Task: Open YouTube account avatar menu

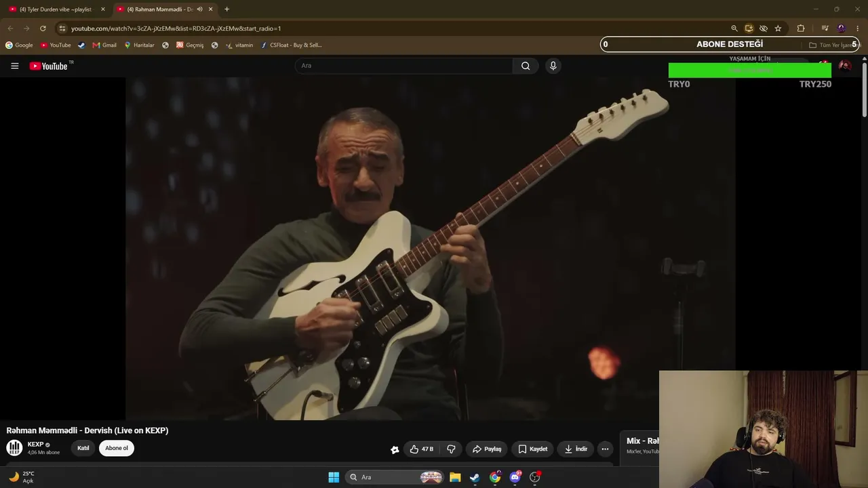Action: 845,66
